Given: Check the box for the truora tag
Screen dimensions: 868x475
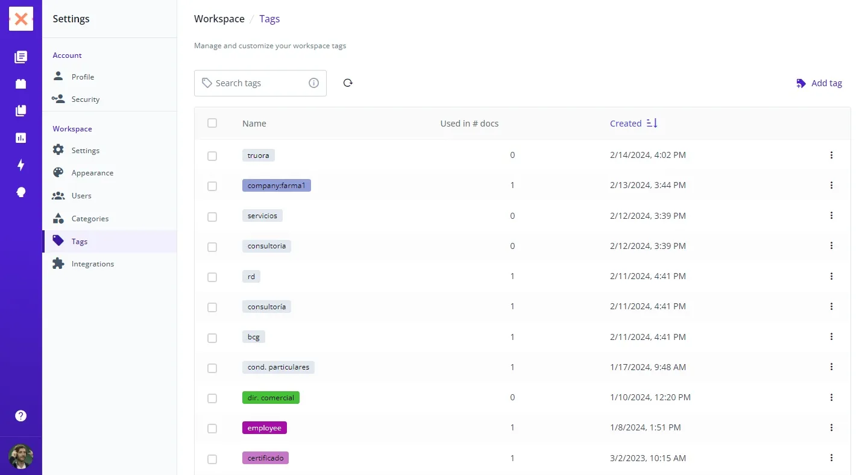Looking at the screenshot, I should click(x=212, y=156).
